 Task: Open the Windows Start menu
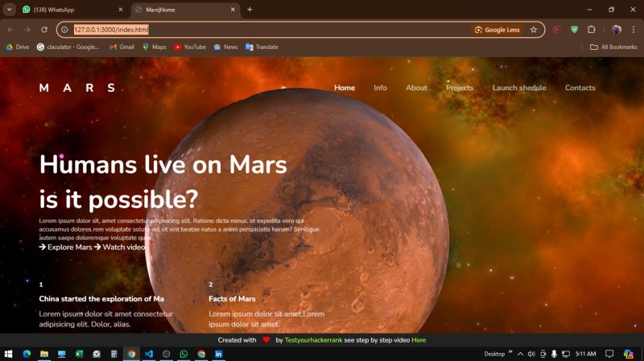pos(8,354)
